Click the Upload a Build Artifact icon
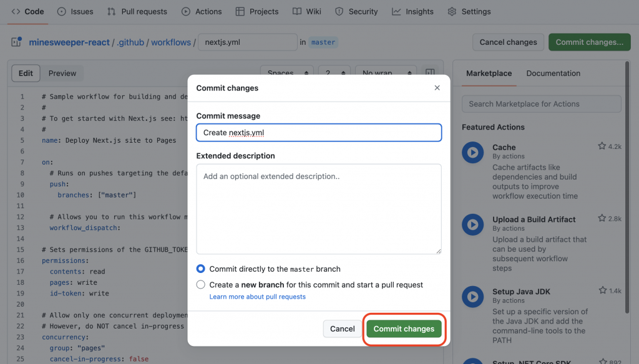The width and height of the screenshot is (639, 364). pyautogui.click(x=473, y=224)
